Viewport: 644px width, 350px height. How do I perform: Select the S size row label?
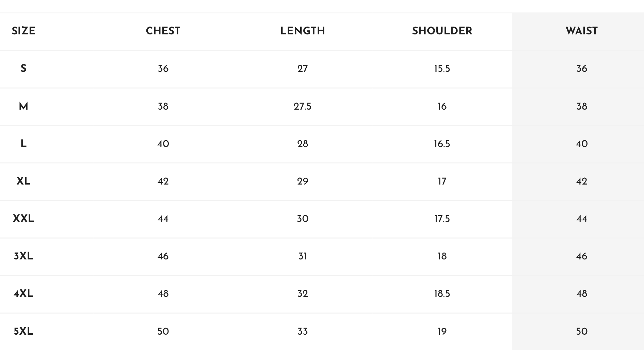pos(23,68)
